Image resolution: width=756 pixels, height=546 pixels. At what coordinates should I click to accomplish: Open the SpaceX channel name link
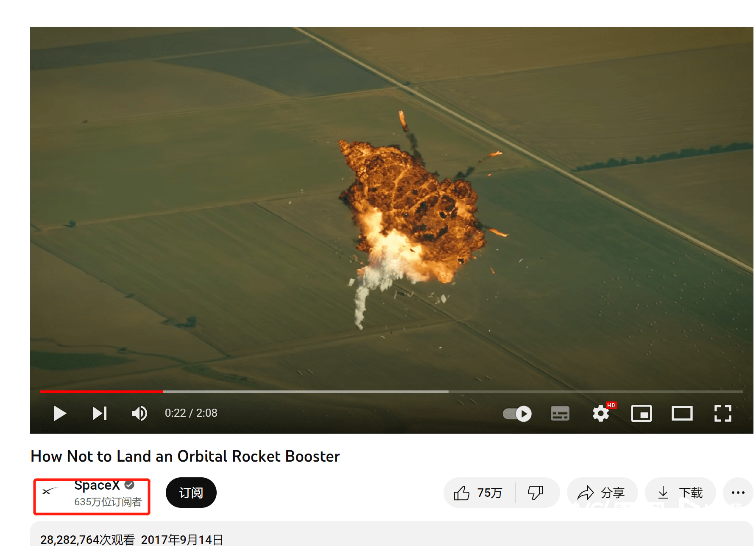point(97,485)
